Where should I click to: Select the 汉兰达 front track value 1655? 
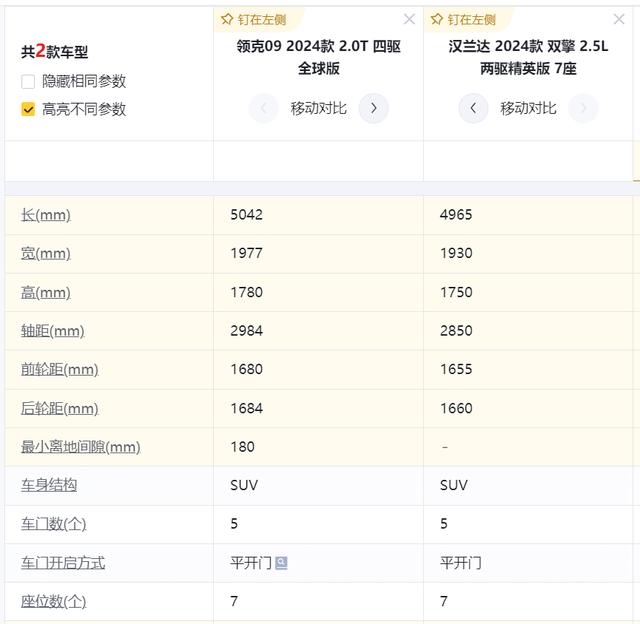click(x=456, y=369)
